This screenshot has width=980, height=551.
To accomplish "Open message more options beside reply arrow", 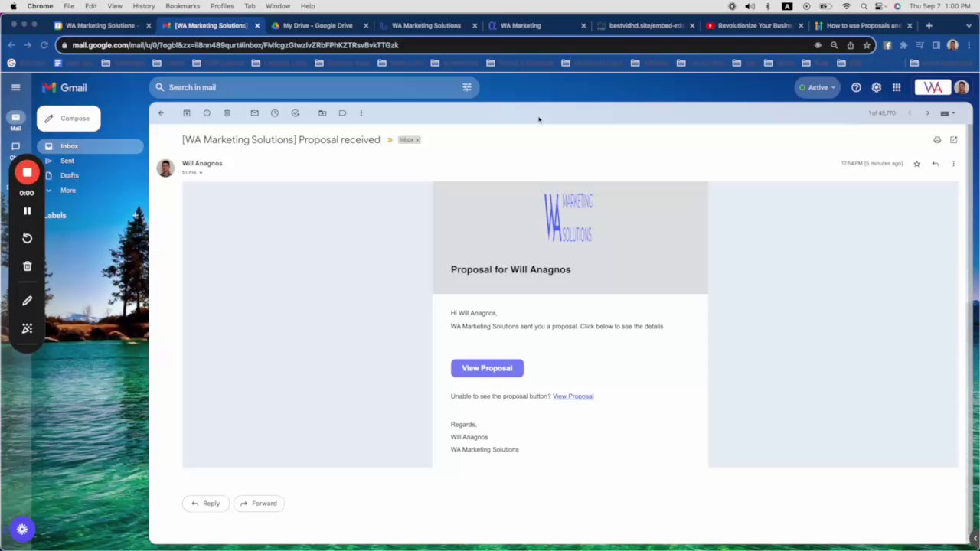I will tap(953, 164).
